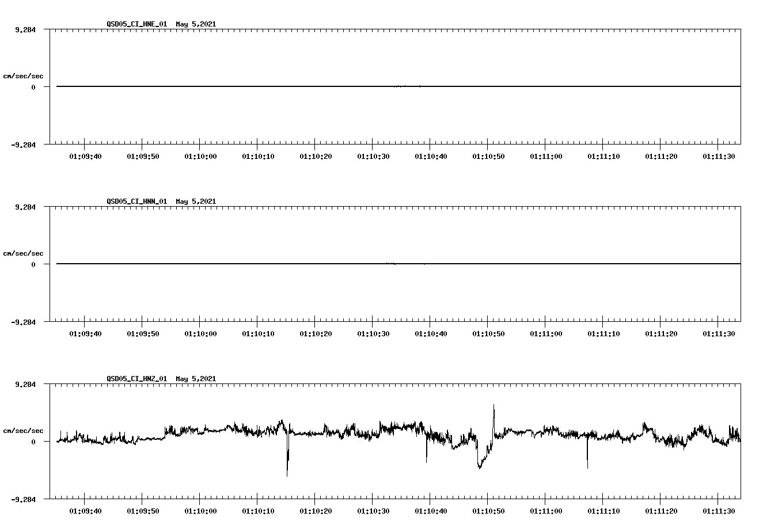Click the 01:10:00 tick label under the HNE trace
Image resolution: width=782 pixels, height=532 pixels.
point(201,155)
